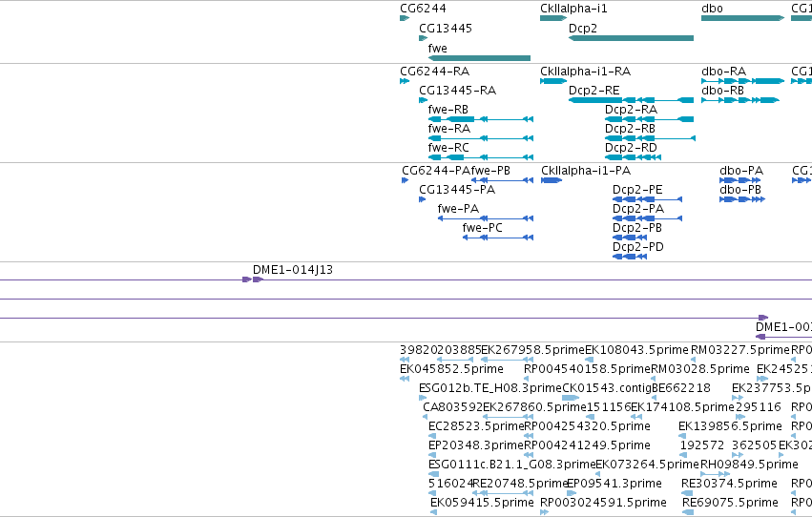Select the Dcp2-RB transcript

click(650, 138)
